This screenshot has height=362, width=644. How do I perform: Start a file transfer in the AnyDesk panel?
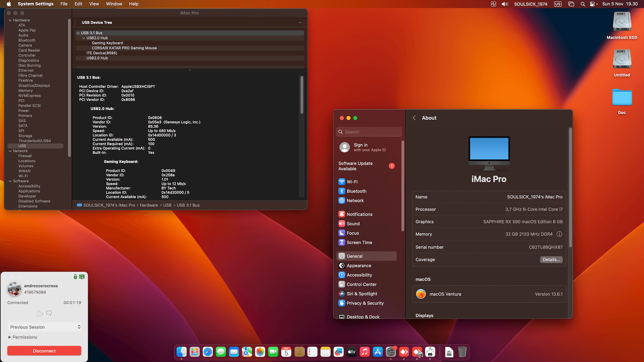[x=40, y=313]
